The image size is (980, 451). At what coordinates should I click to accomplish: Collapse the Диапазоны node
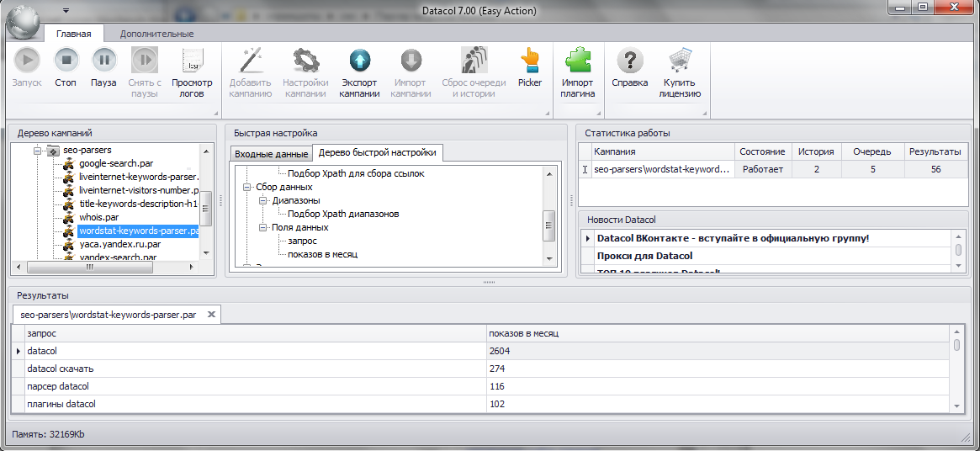click(262, 200)
